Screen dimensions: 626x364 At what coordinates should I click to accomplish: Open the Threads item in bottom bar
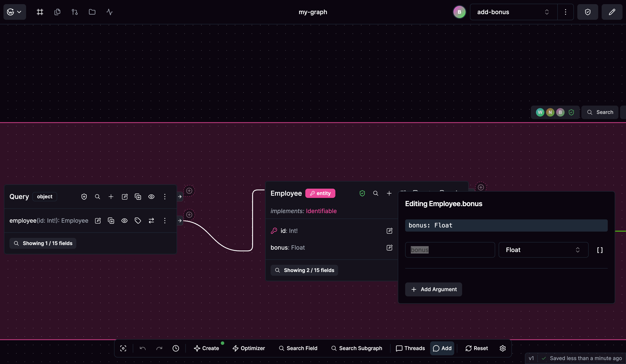click(x=410, y=348)
